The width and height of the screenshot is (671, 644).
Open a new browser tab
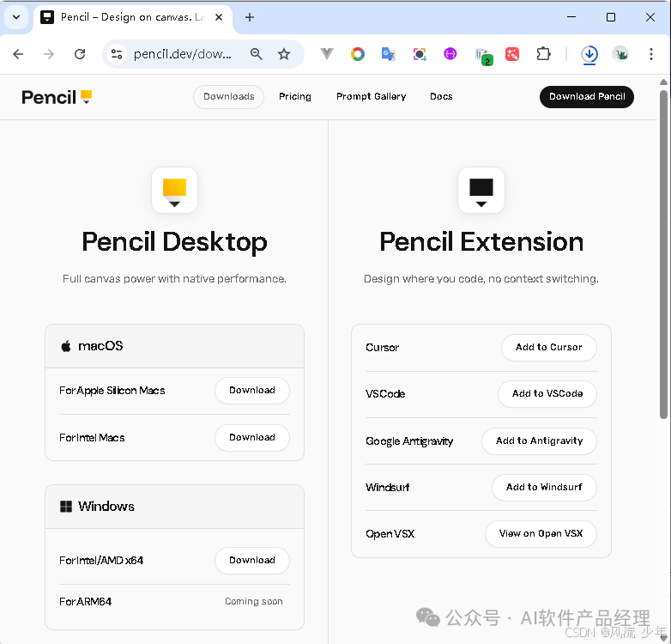(x=250, y=17)
